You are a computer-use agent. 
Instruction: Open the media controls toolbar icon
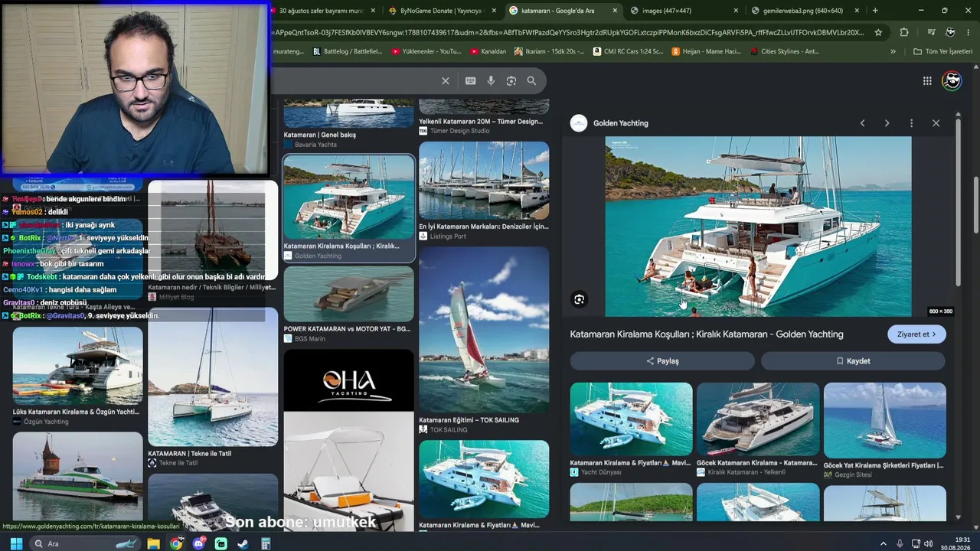(x=931, y=32)
